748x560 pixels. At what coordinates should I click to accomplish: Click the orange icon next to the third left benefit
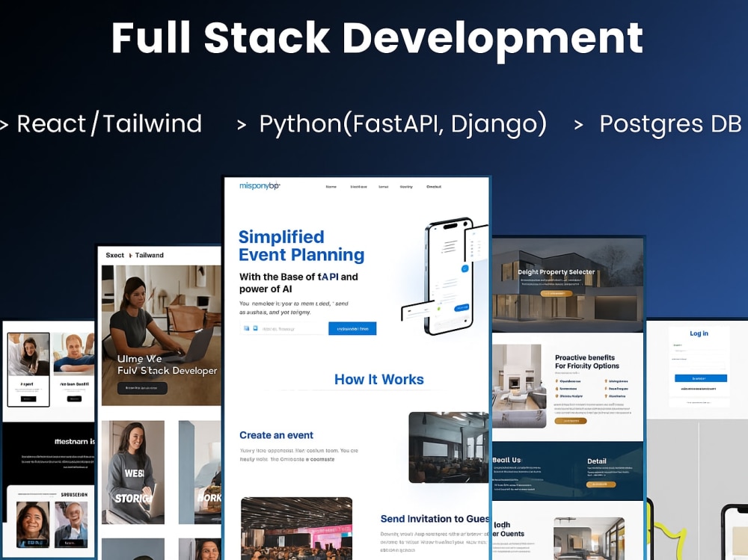coord(557,396)
